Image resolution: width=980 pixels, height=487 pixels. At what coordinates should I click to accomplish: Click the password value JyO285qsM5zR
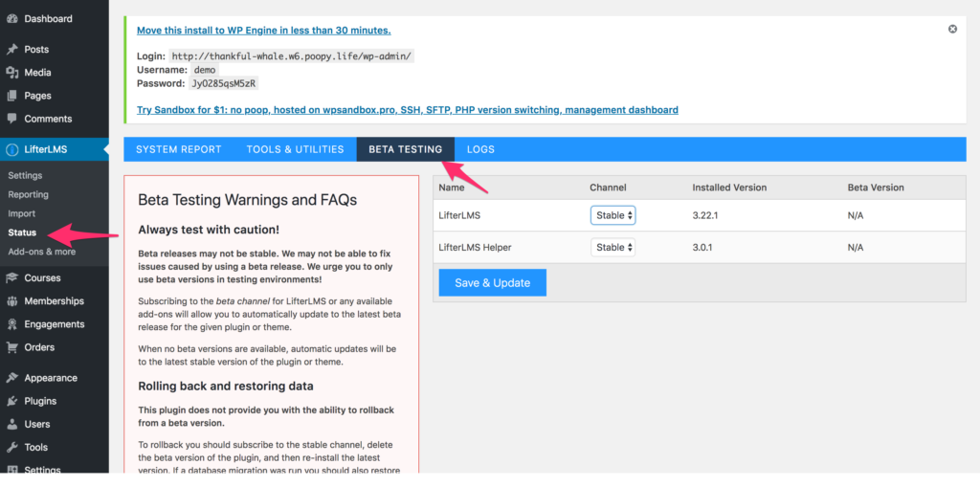click(x=223, y=83)
